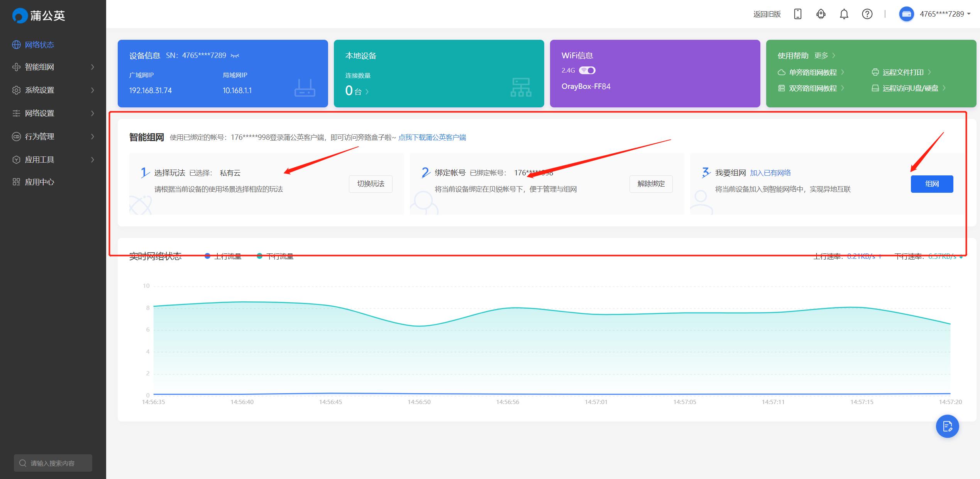Click the mobile phone icon in header
The width and height of the screenshot is (980, 479).
[797, 14]
